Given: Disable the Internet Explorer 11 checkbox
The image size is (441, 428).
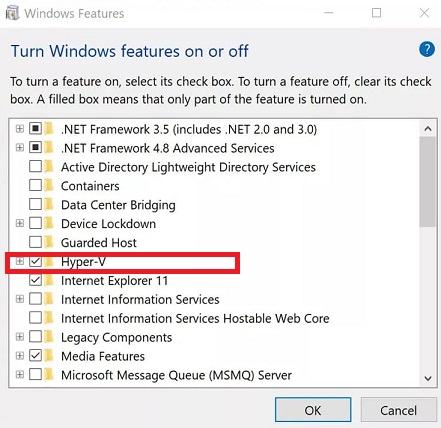Looking at the screenshot, I should (35, 280).
